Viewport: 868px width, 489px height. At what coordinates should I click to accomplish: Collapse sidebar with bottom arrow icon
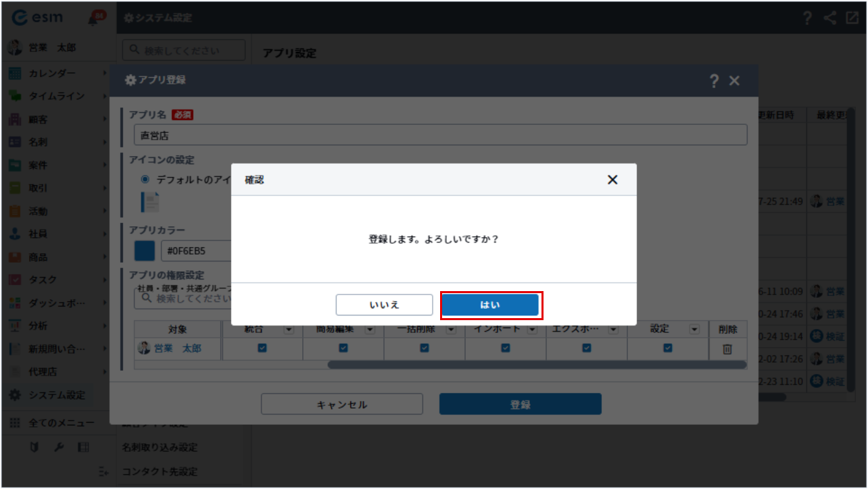click(x=103, y=471)
